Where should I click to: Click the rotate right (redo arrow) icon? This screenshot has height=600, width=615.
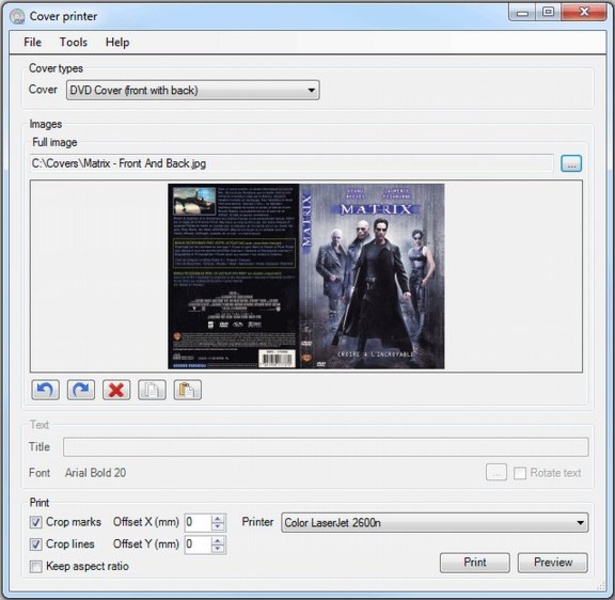pos(81,389)
